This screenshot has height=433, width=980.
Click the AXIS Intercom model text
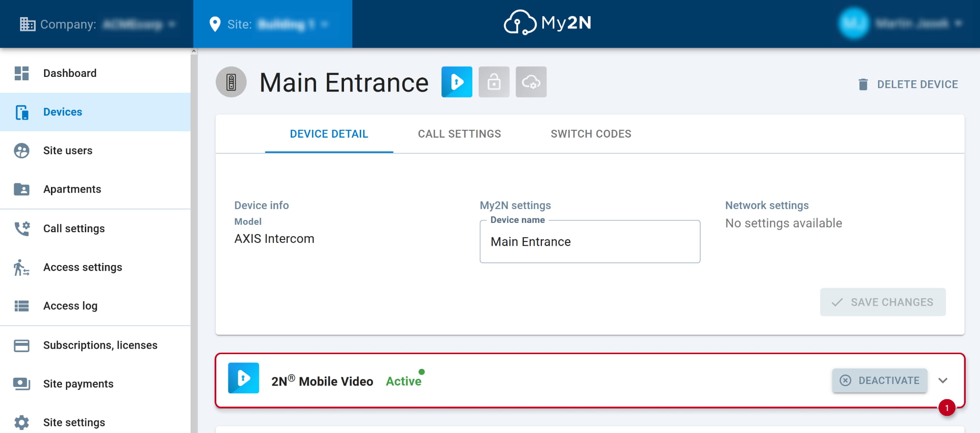[x=274, y=239]
